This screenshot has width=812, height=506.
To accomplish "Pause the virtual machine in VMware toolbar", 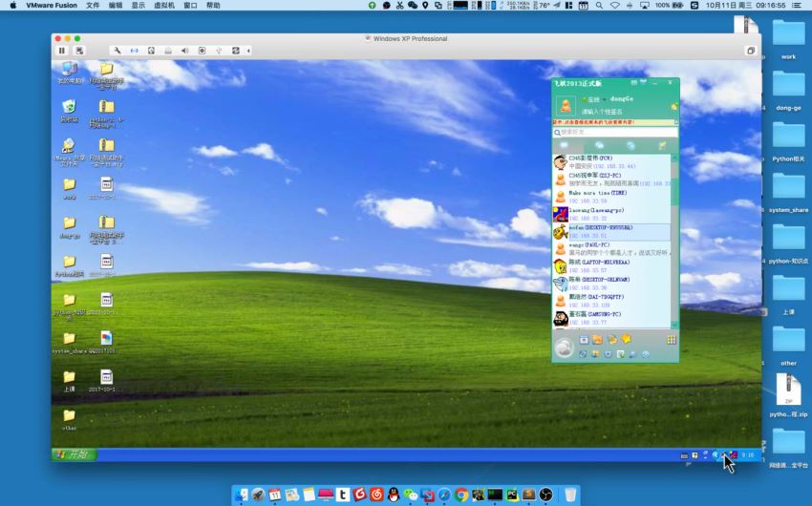I will point(62,51).
